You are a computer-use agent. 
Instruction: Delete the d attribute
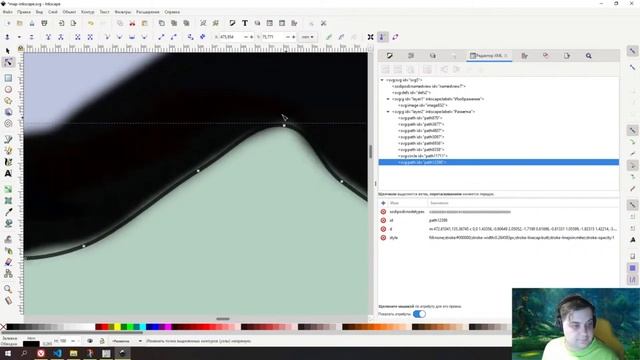point(383,229)
